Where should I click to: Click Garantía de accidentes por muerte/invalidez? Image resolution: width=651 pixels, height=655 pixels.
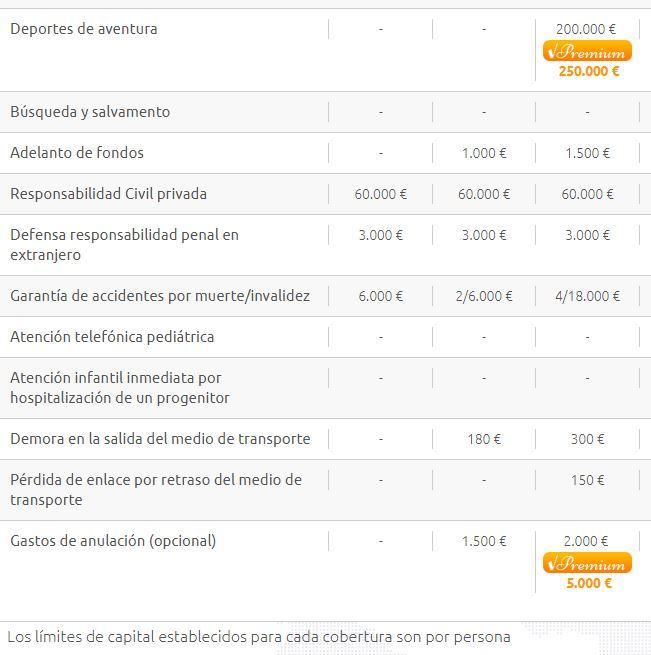[x=160, y=296]
